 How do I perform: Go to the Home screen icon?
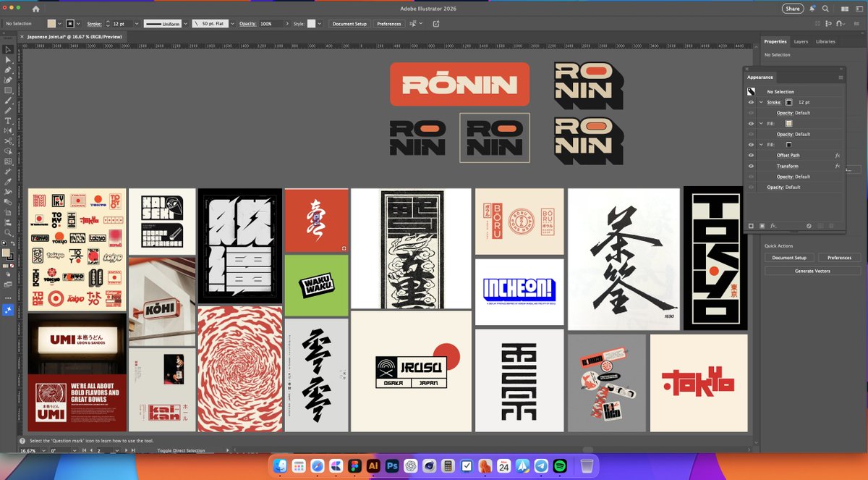pyautogui.click(x=36, y=9)
